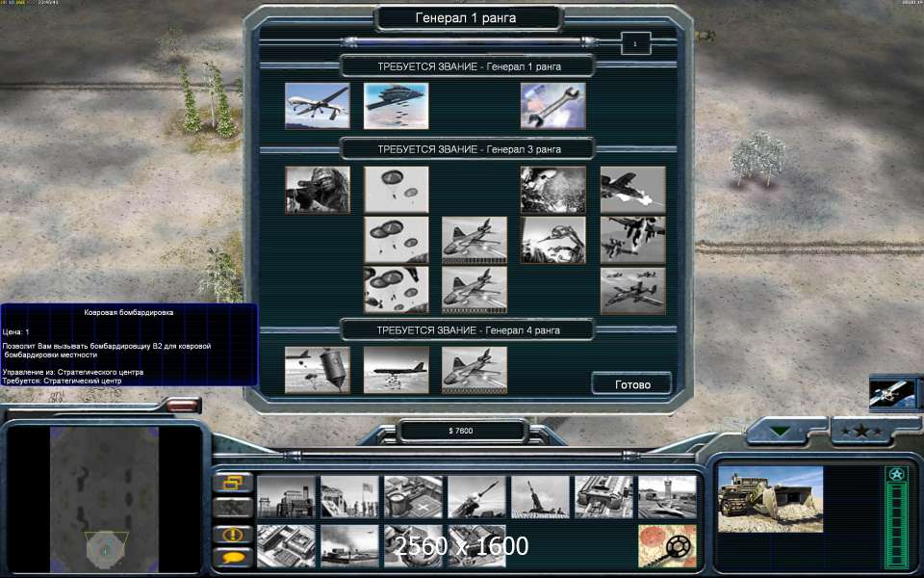Viewport: 924px width, 578px height.
Task: Activate the mine detector clear mines command
Action: 668,546
